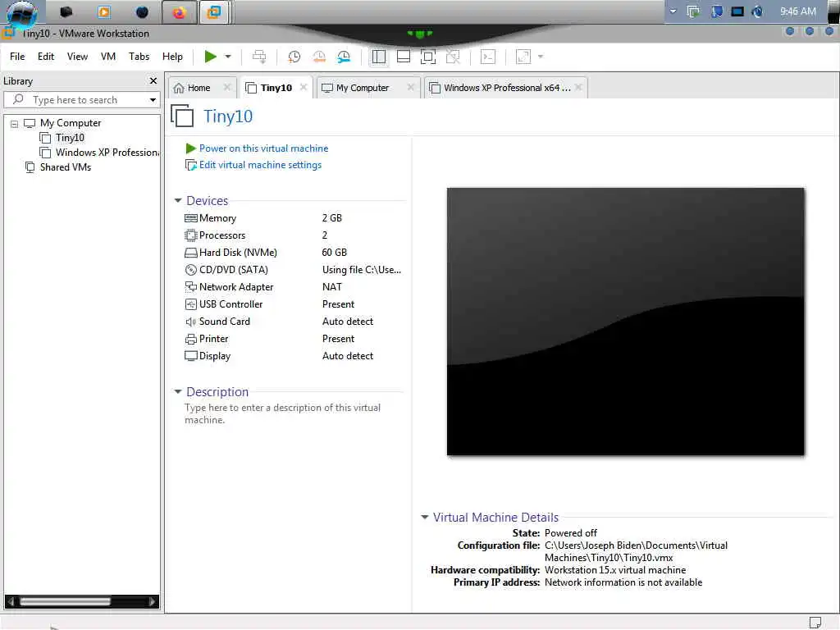Screen dimensions: 840x630
Task: Open the View menu
Action: [77, 57]
